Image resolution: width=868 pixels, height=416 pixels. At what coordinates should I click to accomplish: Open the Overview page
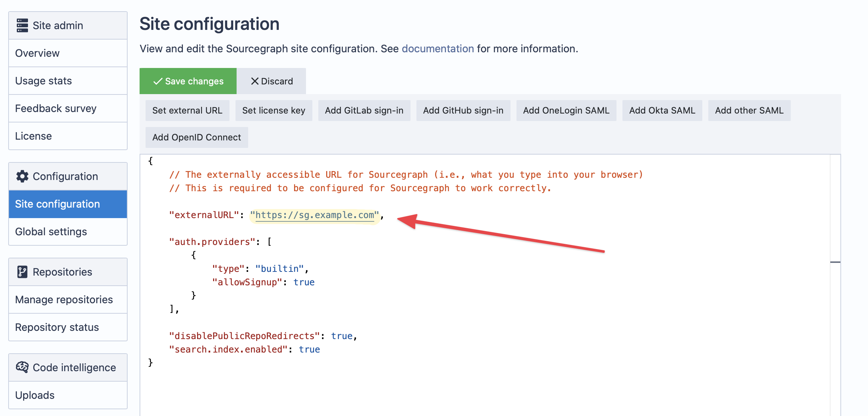coord(68,53)
